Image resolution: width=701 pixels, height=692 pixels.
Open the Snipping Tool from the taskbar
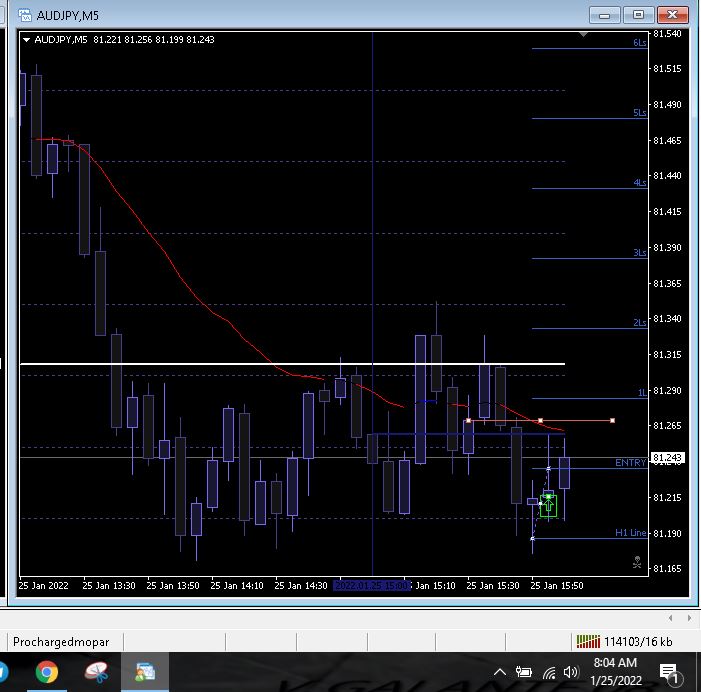(x=97, y=672)
